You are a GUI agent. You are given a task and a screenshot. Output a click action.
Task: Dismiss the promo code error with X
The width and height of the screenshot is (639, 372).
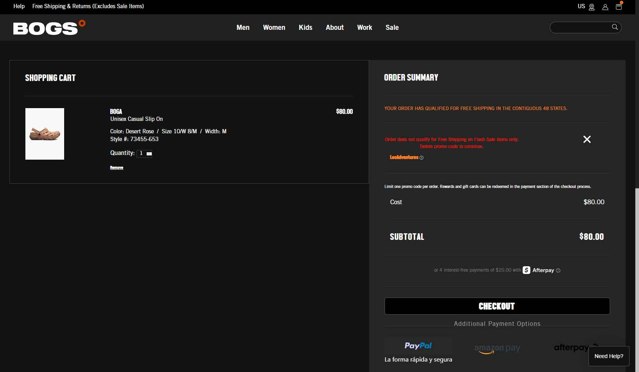click(587, 139)
